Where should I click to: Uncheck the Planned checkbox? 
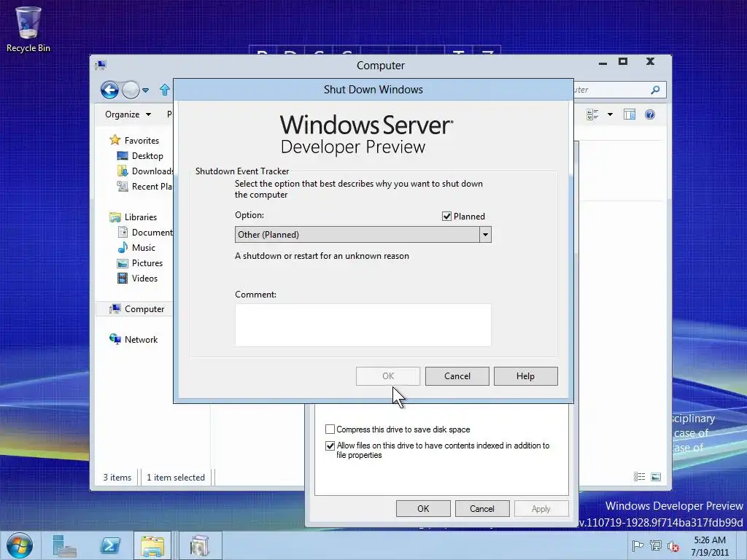coord(446,216)
